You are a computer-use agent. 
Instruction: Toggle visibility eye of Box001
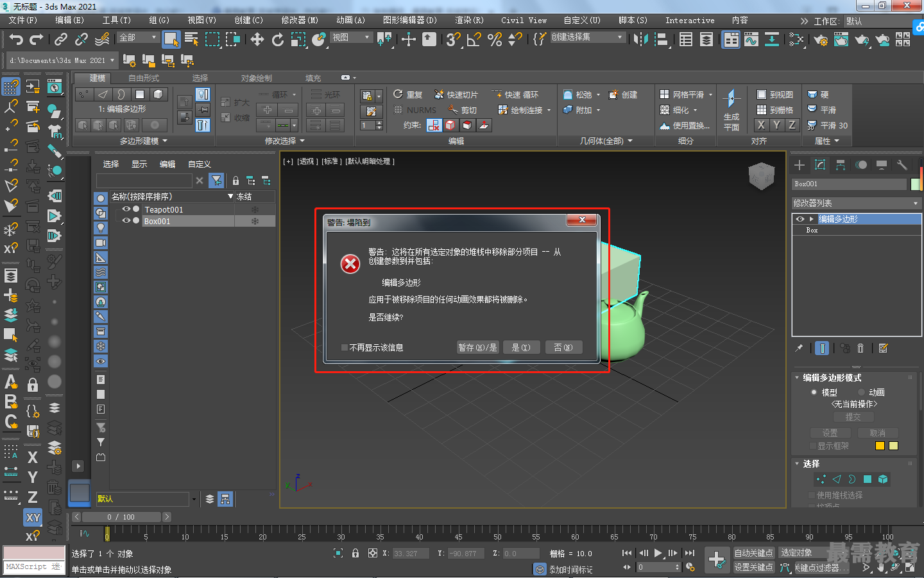(x=126, y=221)
